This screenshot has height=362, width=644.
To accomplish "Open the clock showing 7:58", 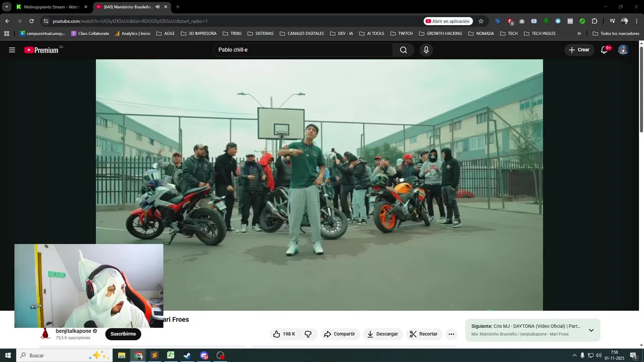I will click(x=614, y=355).
